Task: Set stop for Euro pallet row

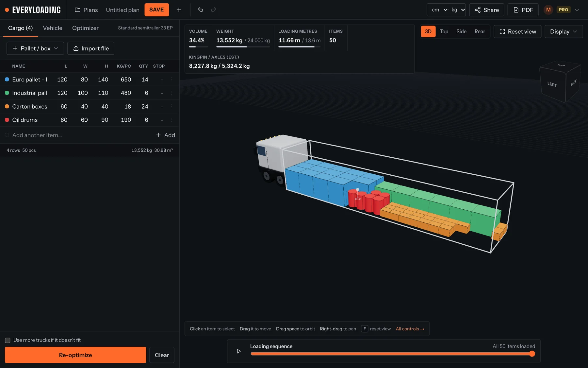Action: point(162,79)
